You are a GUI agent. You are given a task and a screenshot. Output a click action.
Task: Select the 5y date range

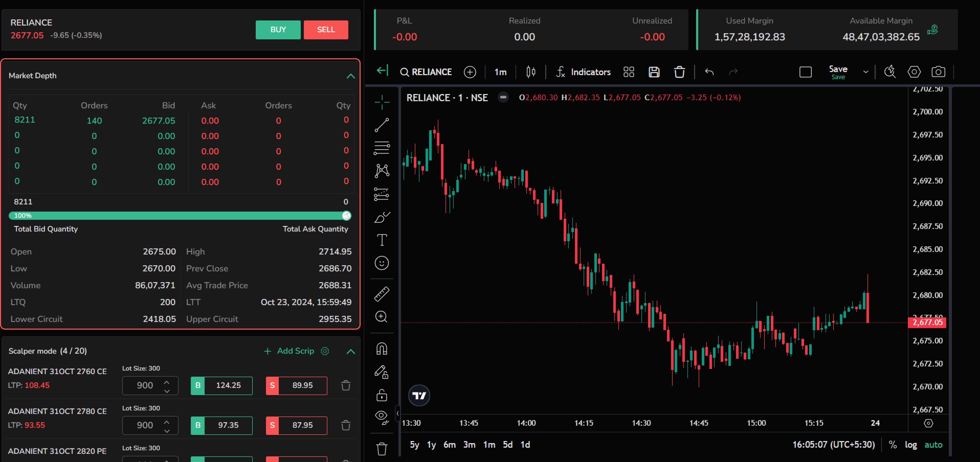(x=414, y=445)
